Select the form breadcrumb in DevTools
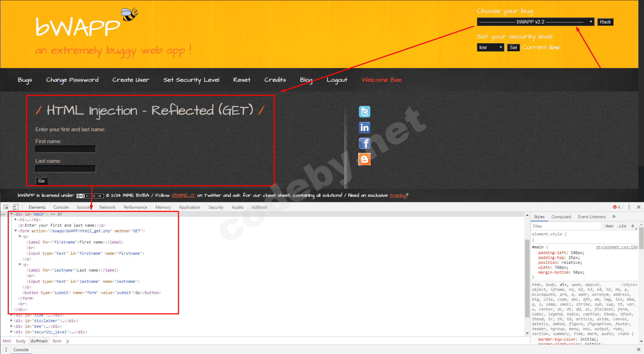 [57, 341]
